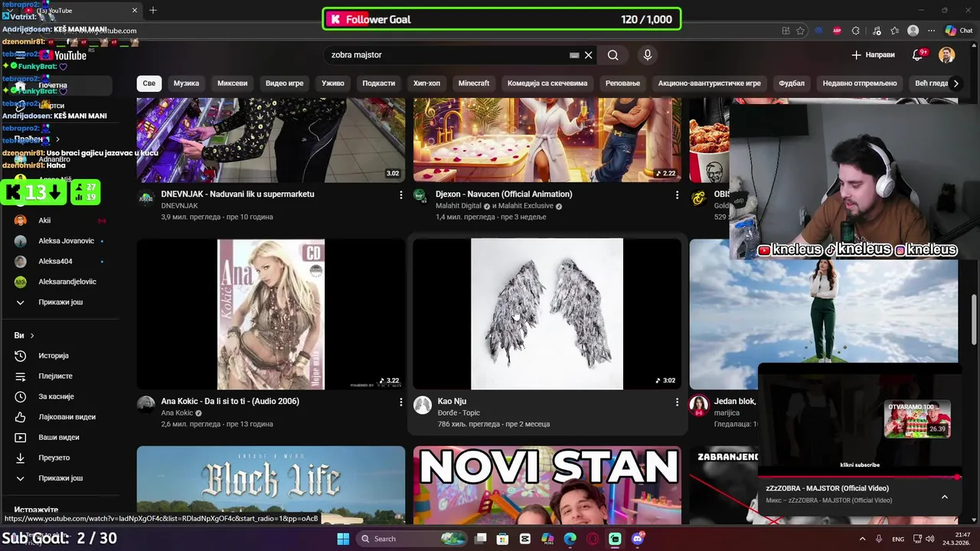This screenshot has height=551, width=980.
Task: Open more options for DNEVNJAK video
Action: 400,195
